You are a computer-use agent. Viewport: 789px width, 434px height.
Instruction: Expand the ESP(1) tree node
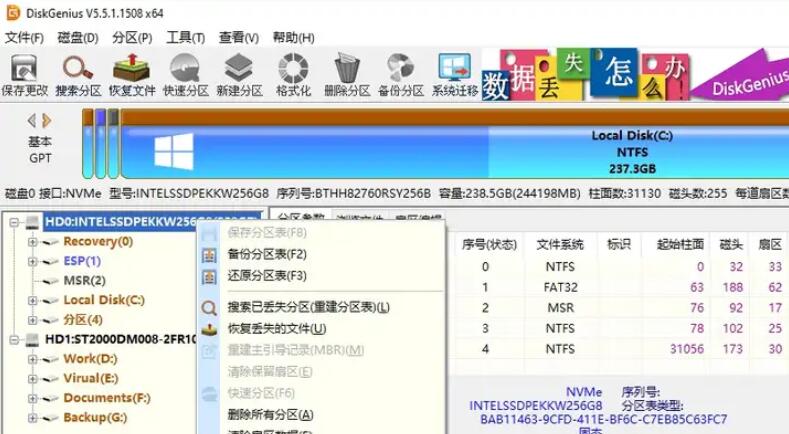click(x=33, y=261)
